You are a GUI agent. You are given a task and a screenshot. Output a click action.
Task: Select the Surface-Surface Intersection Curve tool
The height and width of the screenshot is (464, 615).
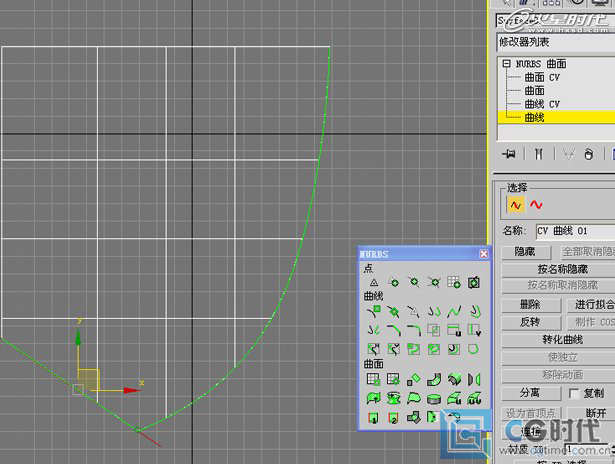click(434, 330)
